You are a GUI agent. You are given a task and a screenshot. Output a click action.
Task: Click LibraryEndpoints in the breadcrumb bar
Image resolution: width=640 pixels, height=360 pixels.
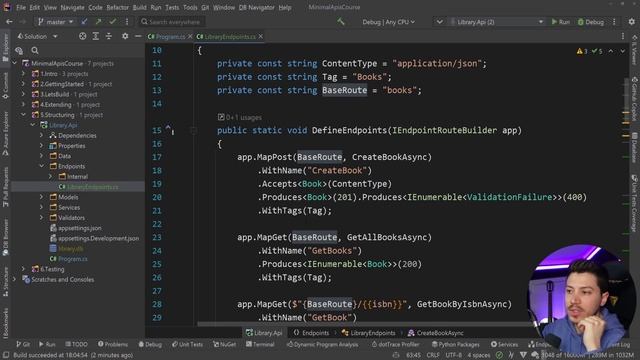(x=369, y=333)
